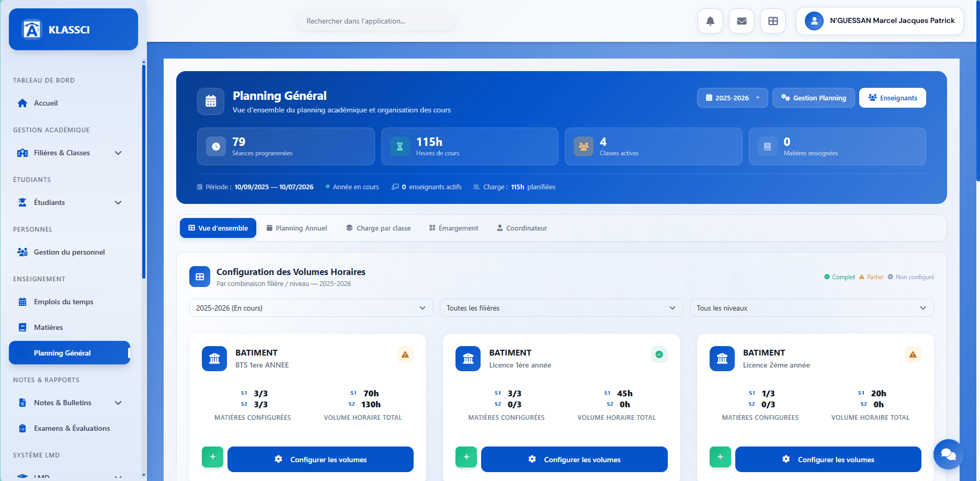This screenshot has width=980, height=481.
Task: Click the grid apps icon in header
Action: pos(772,21)
